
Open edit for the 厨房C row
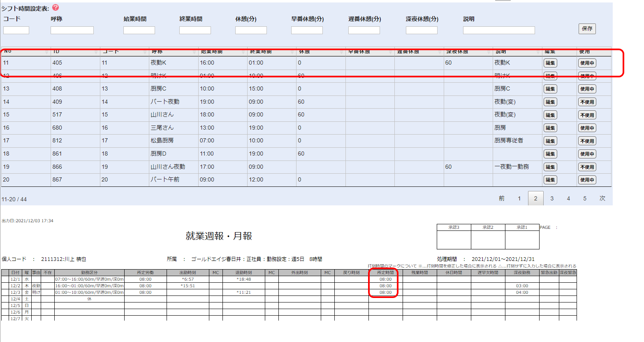[550, 89]
